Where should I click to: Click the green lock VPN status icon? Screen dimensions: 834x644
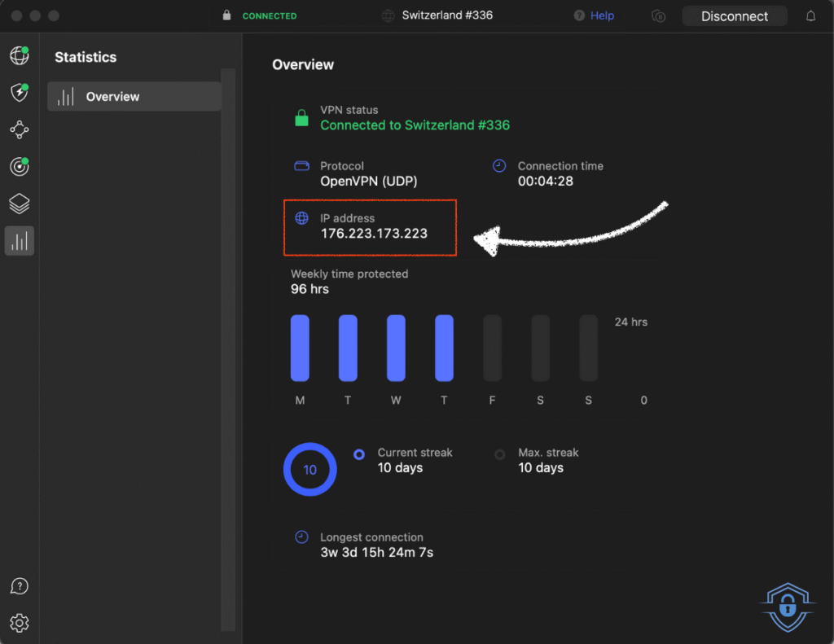301,117
